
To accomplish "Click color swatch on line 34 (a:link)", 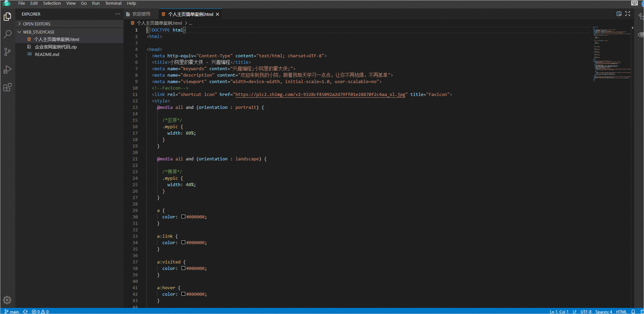I will pos(183,242).
